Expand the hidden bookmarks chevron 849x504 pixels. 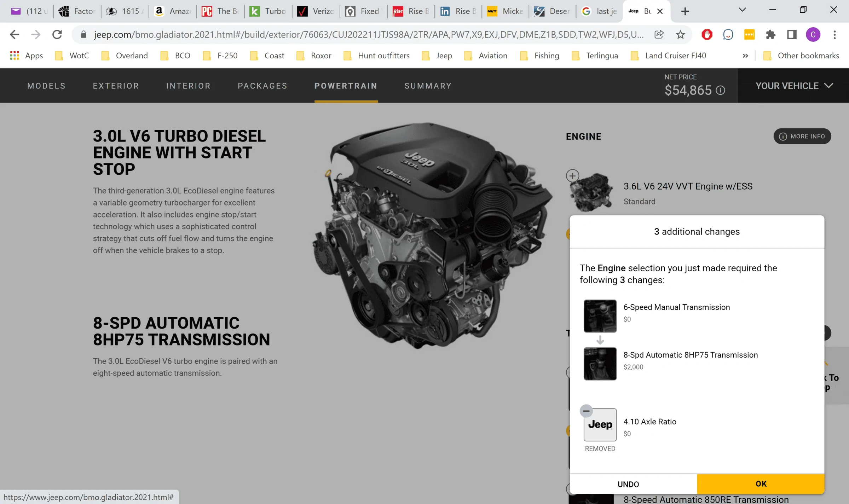(x=745, y=56)
